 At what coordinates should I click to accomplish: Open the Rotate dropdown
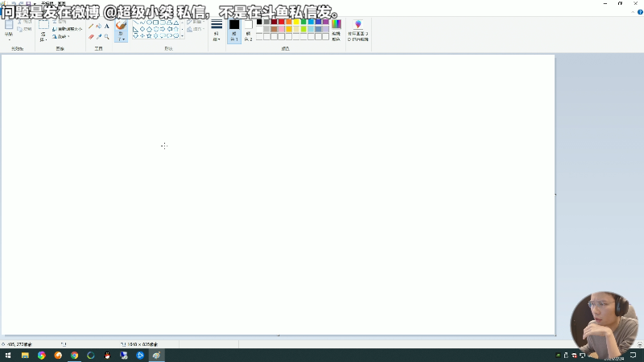[61, 36]
